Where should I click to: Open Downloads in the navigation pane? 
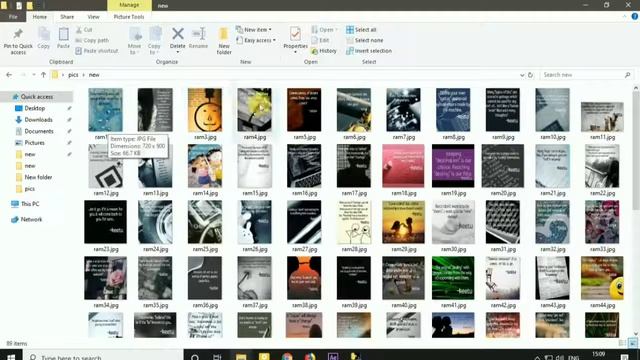[38, 120]
